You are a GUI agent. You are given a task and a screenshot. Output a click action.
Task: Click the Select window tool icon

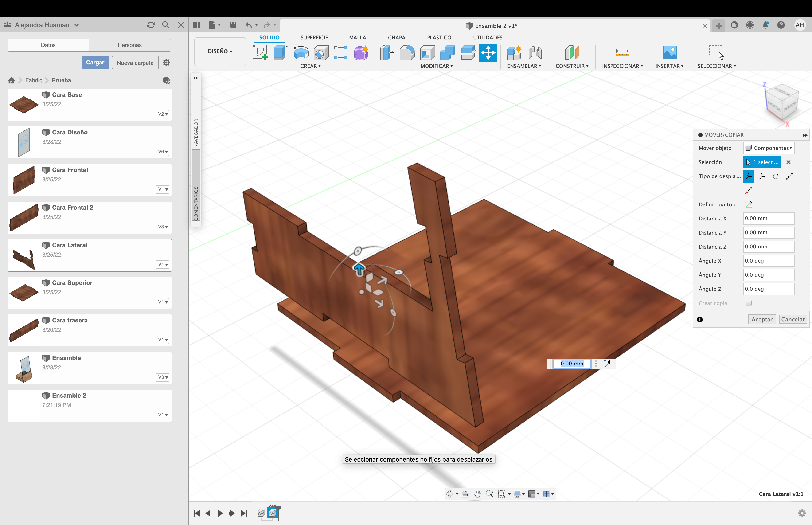coord(716,52)
